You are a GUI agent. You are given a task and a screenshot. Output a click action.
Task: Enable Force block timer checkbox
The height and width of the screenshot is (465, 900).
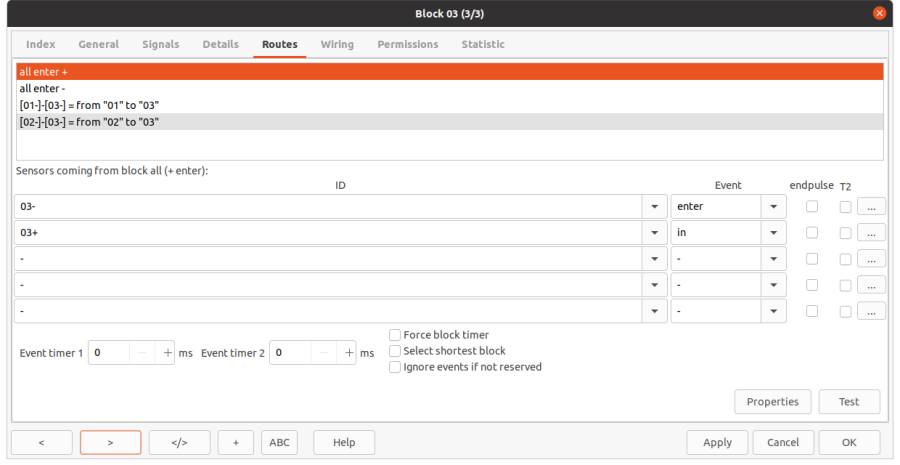(x=395, y=335)
